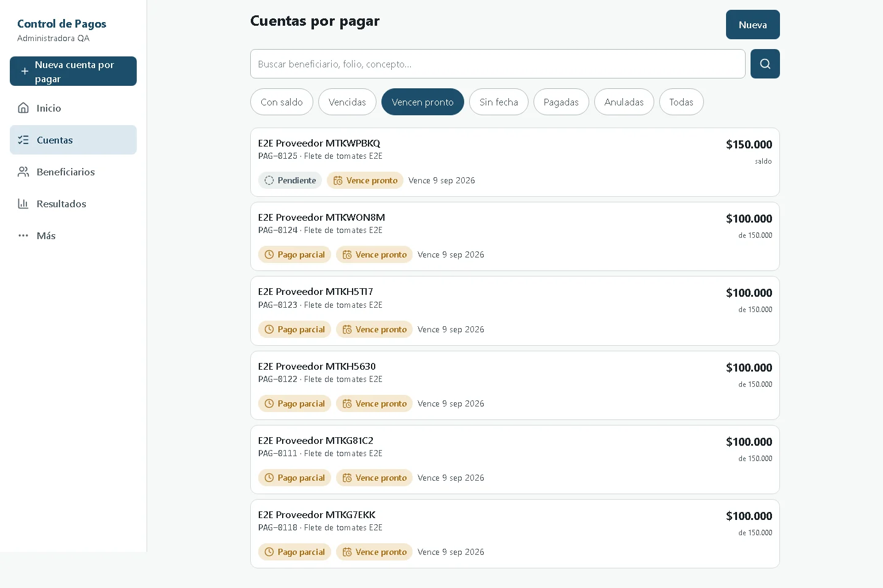The height and width of the screenshot is (588, 883).
Task: Click the Nueva button
Action: [x=753, y=25]
